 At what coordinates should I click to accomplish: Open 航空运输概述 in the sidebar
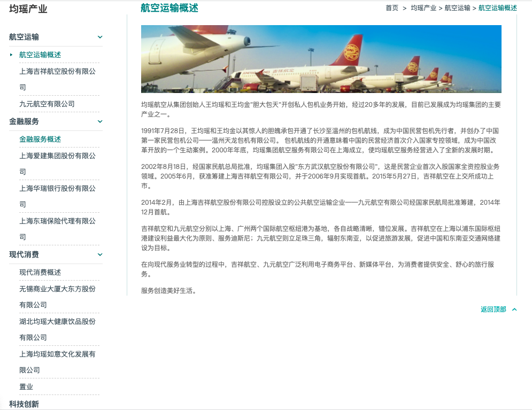[x=40, y=55]
